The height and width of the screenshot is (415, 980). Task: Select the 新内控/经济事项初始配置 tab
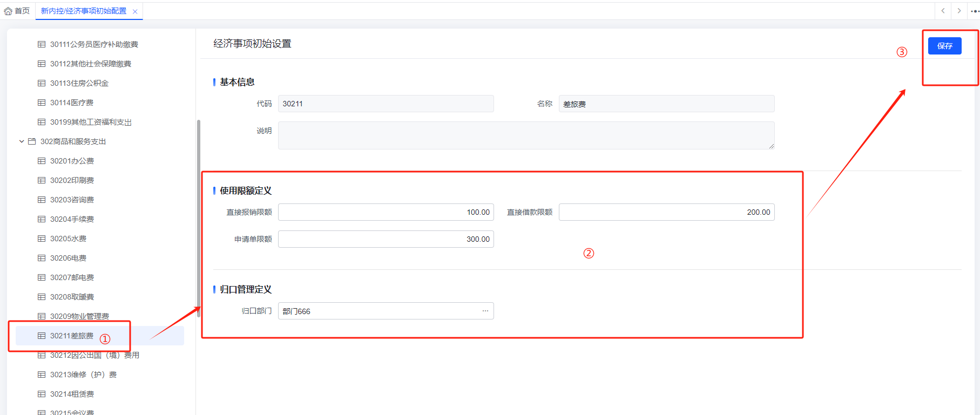tap(84, 11)
